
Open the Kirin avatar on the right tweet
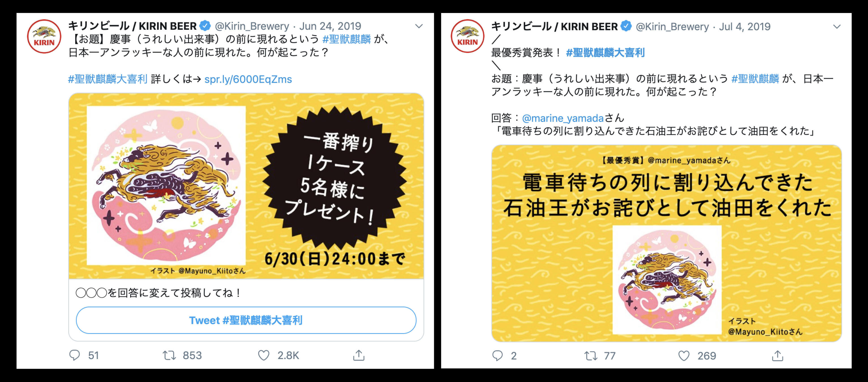click(x=467, y=36)
